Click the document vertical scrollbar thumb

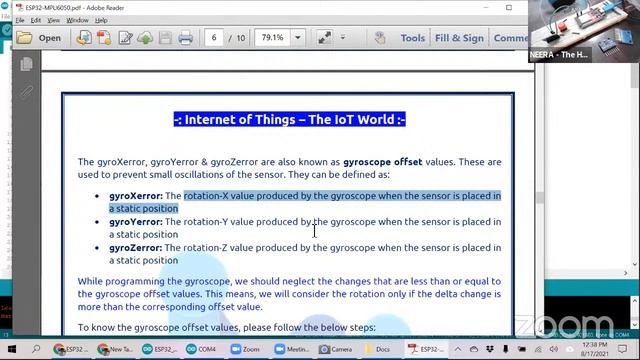[x=540, y=198]
